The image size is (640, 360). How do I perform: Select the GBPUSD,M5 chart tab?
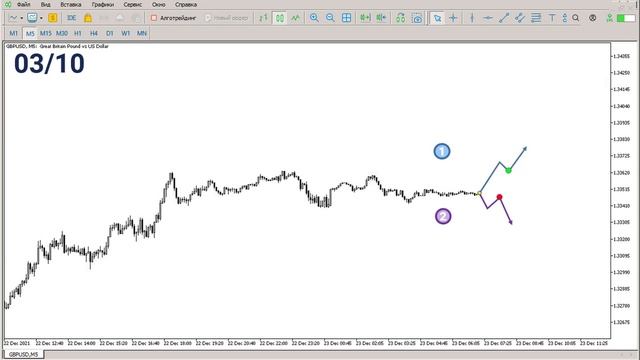23,355
